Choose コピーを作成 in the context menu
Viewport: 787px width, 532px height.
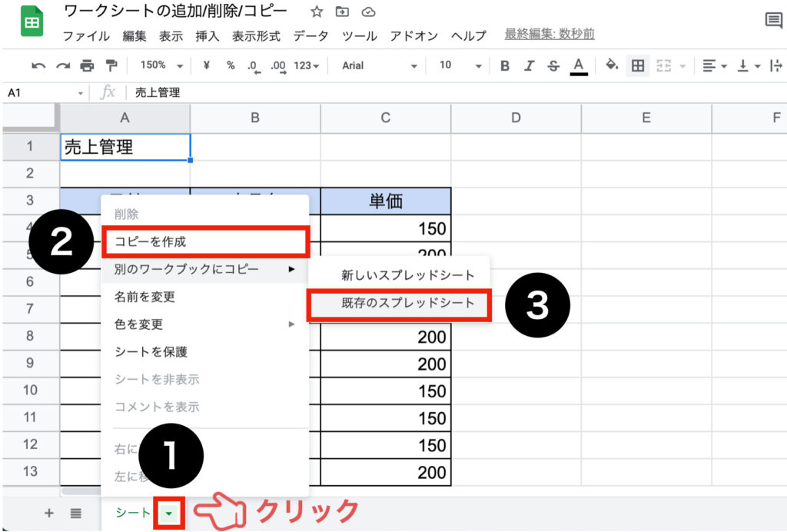tap(204, 242)
